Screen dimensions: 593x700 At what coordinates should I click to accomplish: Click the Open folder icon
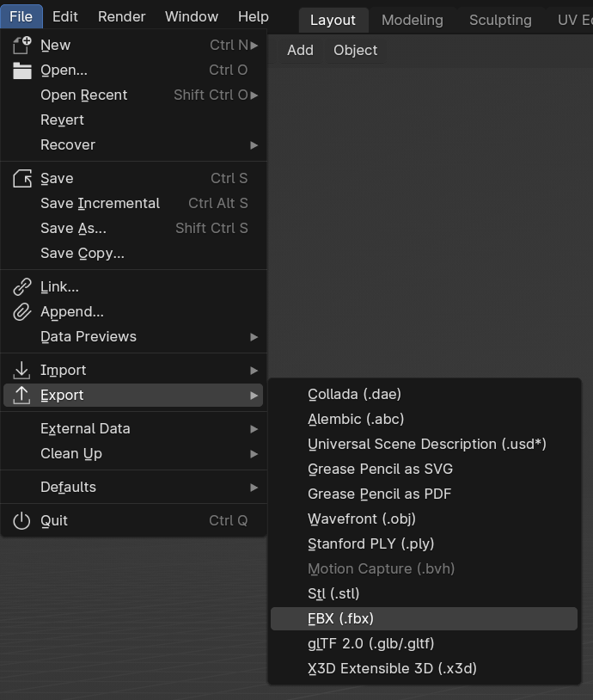21,71
